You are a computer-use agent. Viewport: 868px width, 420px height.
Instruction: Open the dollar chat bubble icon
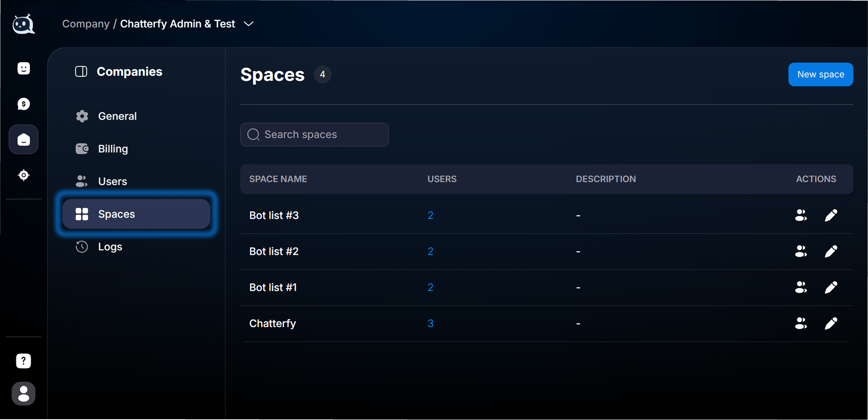pos(24,104)
